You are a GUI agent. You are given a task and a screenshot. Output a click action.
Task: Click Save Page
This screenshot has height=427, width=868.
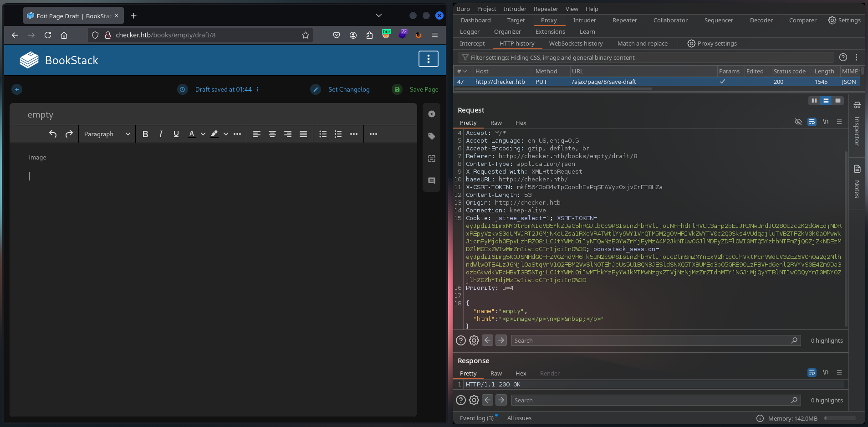pos(415,89)
